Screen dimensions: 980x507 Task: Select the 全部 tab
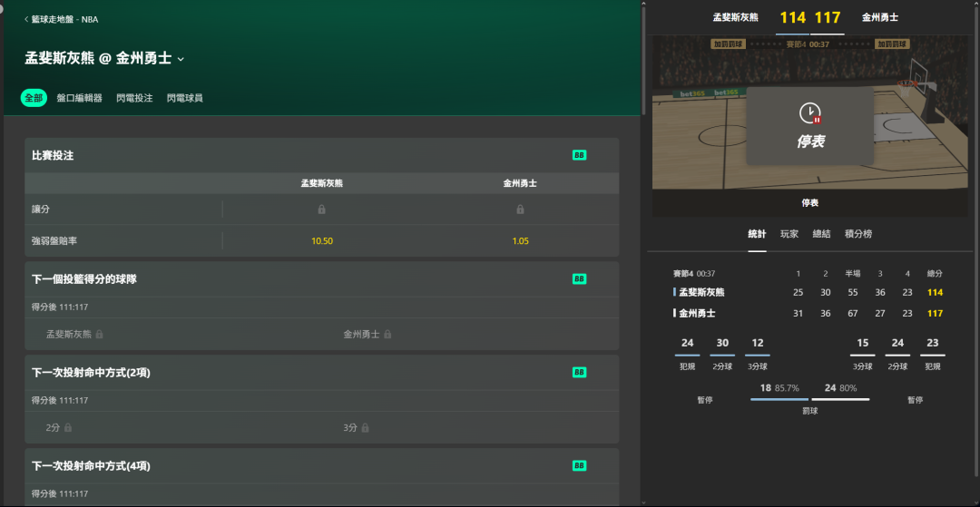pos(34,98)
